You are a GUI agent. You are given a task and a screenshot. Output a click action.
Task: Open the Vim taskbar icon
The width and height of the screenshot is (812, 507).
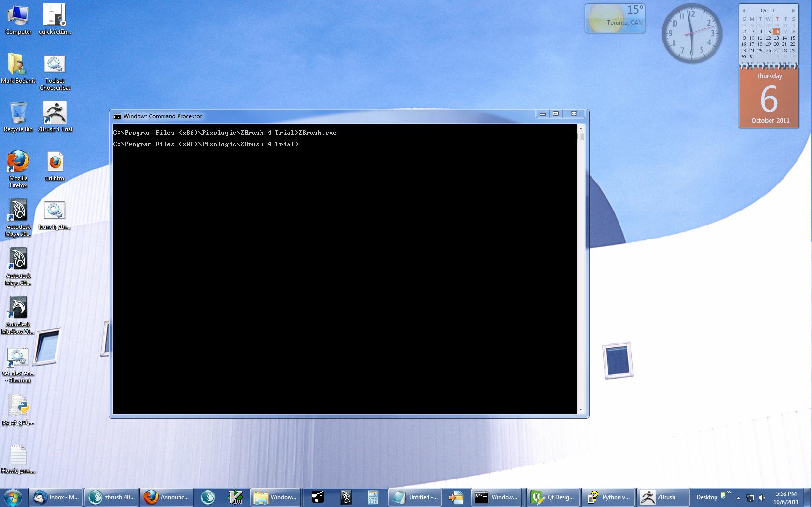pos(235,497)
